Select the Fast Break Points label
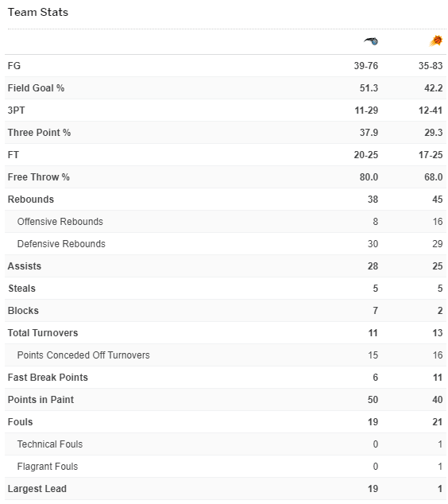The image size is (448, 504). point(48,377)
